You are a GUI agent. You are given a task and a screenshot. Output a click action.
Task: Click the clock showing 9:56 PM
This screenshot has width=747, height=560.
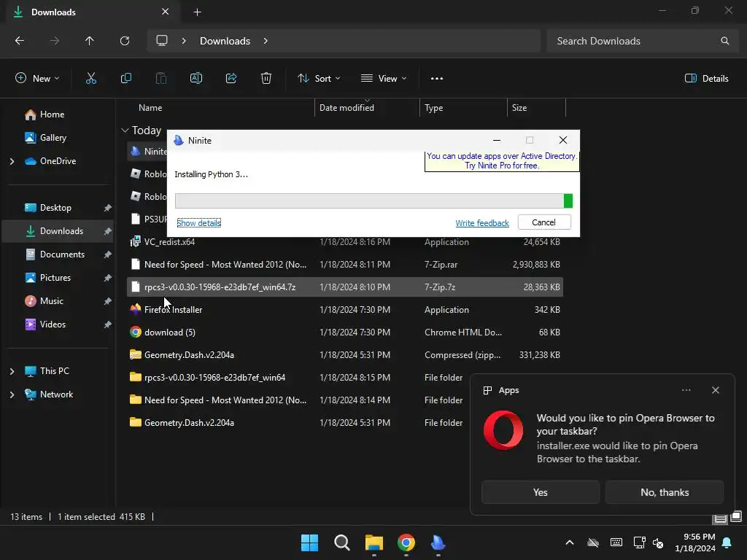(694, 542)
